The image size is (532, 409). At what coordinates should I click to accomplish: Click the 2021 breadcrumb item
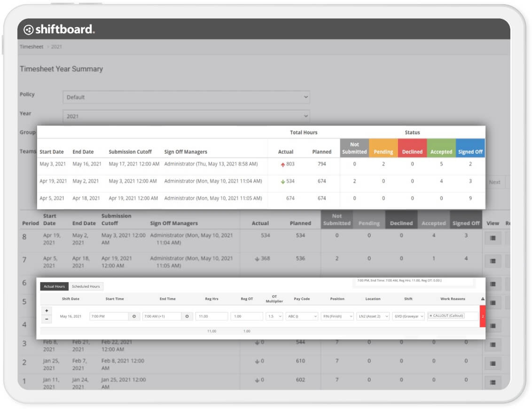point(56,47)
